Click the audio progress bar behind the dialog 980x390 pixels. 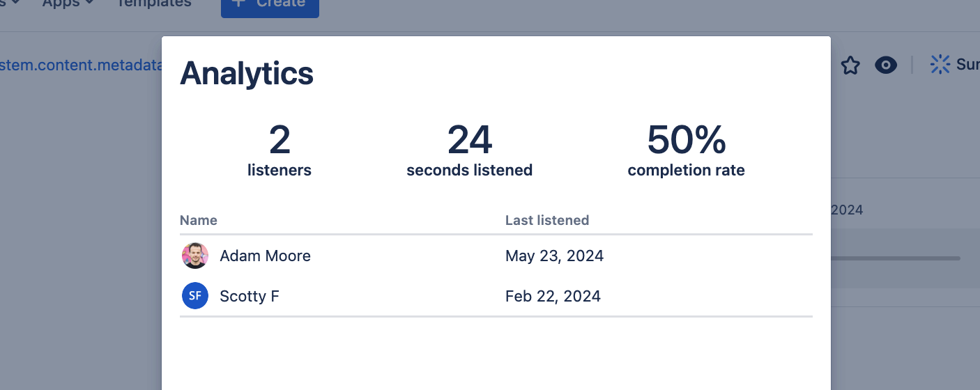(x=896, y=258)
